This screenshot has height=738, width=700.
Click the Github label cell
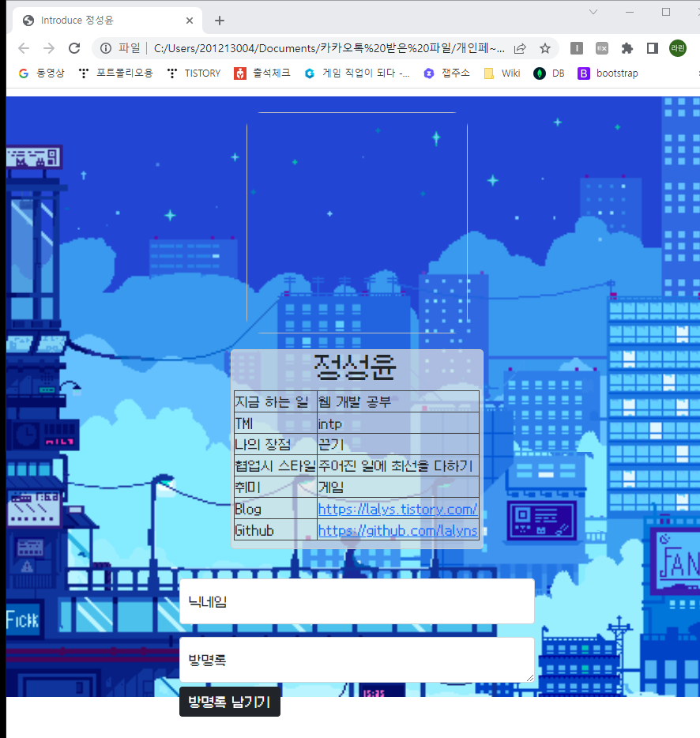(276, 530)
